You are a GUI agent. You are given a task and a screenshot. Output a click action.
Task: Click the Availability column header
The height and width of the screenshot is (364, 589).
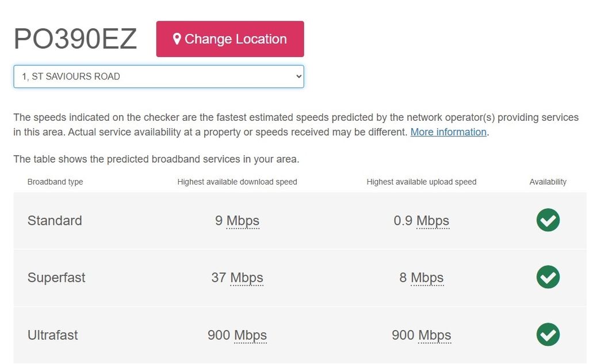pyautogui.click(x=548, y=182)
